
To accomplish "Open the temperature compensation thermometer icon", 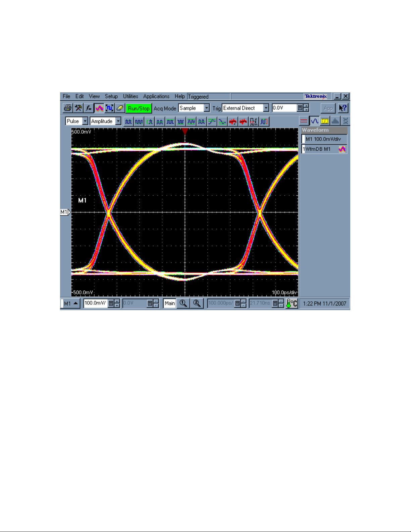I will pos(292,303).
